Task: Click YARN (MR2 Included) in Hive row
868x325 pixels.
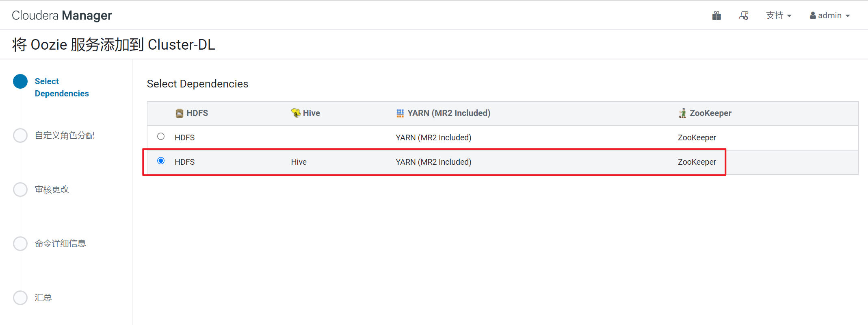Action: point(433,162)
